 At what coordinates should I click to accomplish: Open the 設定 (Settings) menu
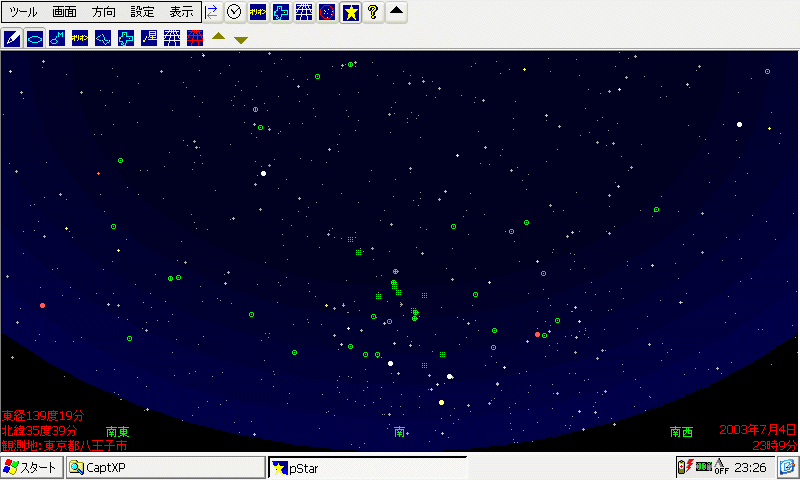pyautogui.click(x=143, y=12)
